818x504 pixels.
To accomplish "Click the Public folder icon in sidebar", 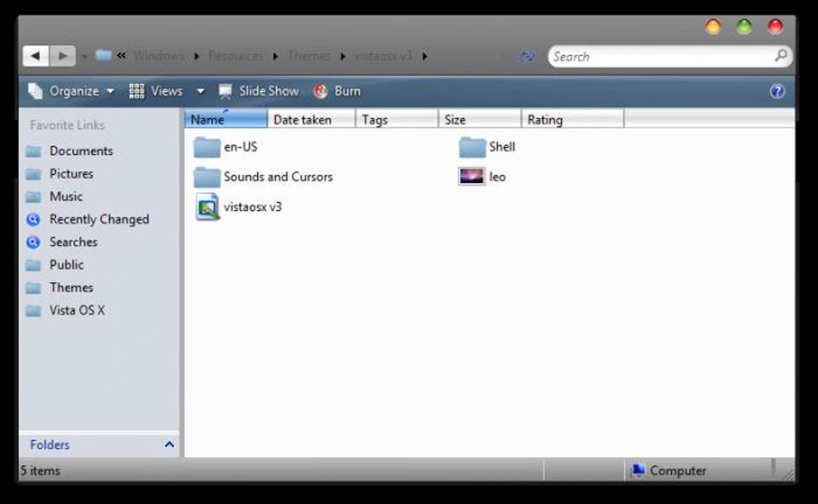I will tap(34, 265).
